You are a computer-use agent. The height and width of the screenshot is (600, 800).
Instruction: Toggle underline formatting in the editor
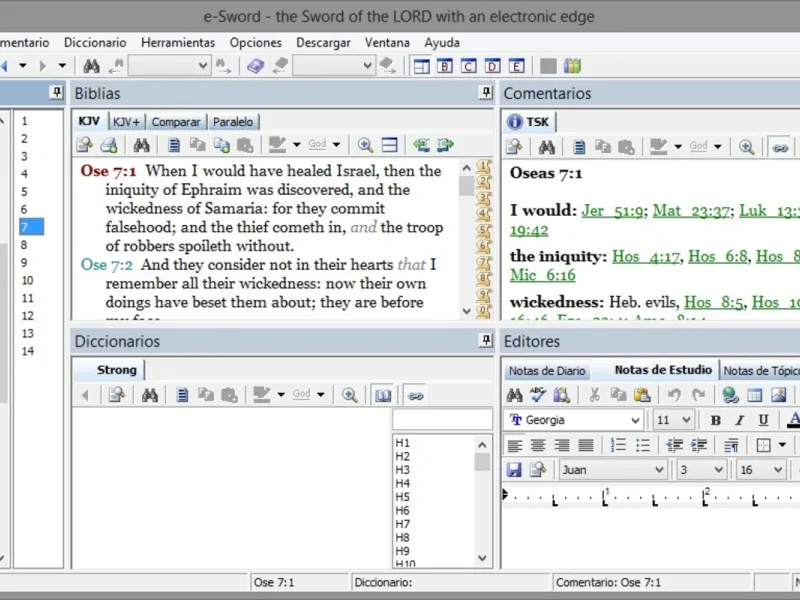pyautogui.click(x=763, y=420)
